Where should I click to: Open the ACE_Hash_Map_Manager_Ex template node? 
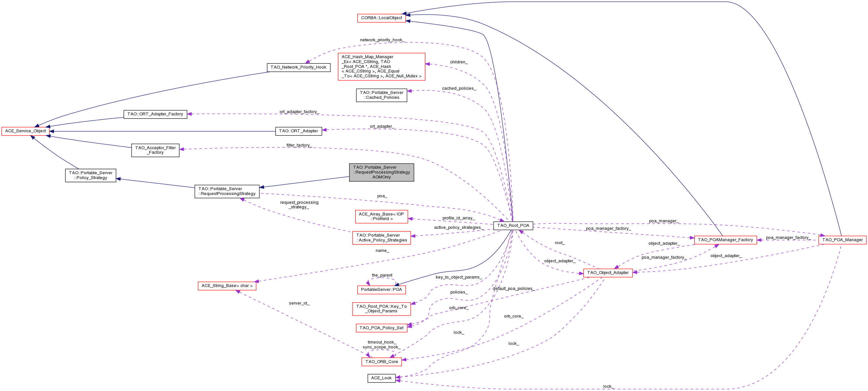coord(381,66)
